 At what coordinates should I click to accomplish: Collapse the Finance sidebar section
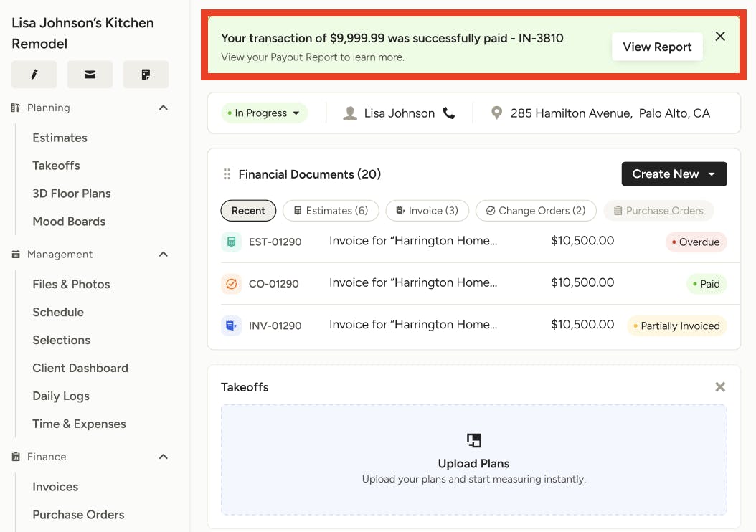pos(163,457)
